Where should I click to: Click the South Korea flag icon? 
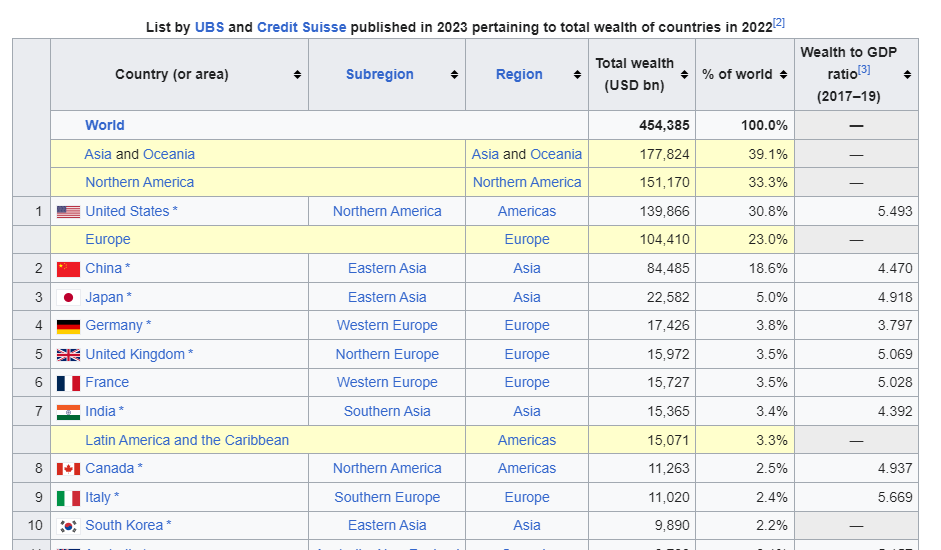click(68, 526)
